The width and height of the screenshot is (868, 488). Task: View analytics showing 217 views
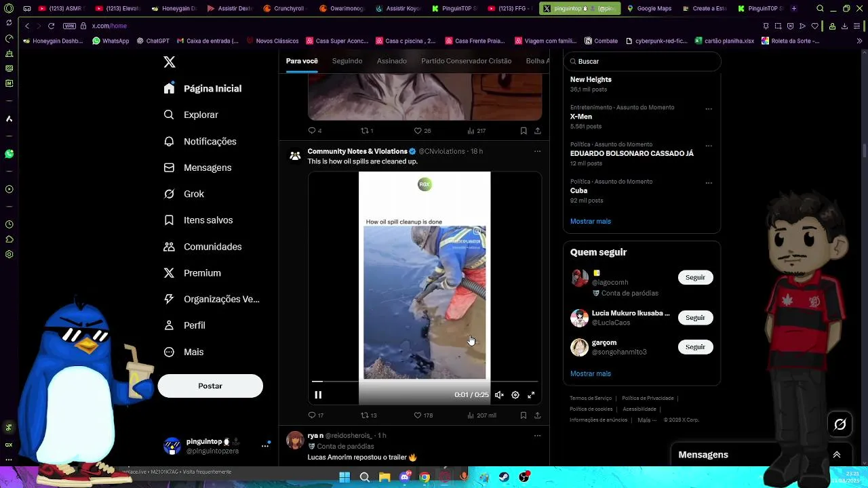click(476, 131)
